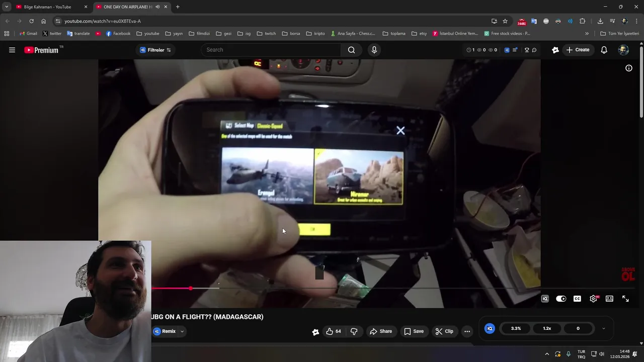Open the kripto bookmark folder
The height and width of the screenshot is (362, 644).
pyautogui.click(x=315, y=34)
